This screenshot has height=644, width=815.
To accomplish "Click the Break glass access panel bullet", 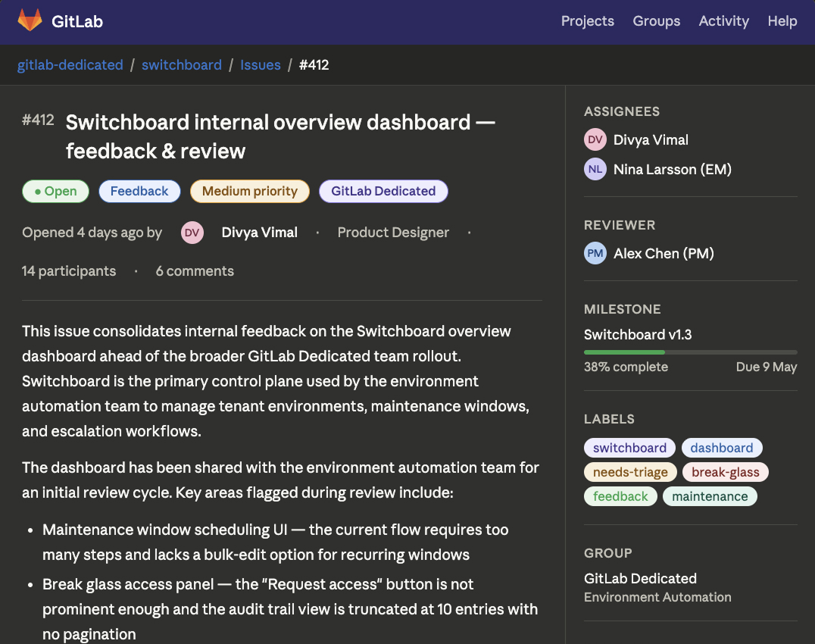I will coord(290,609).
